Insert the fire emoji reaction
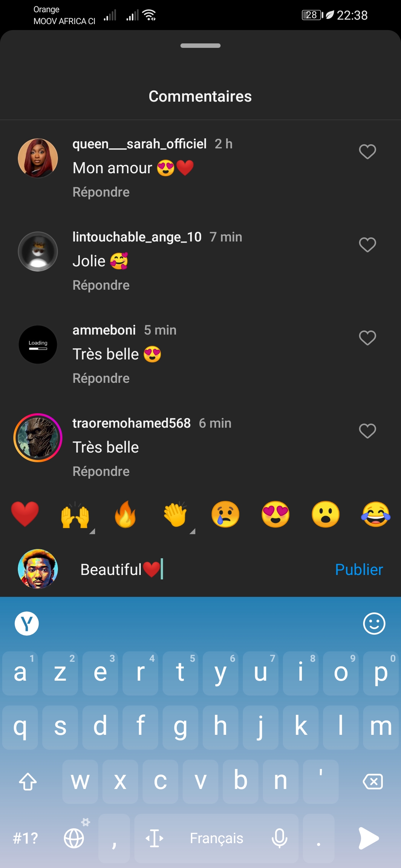 tap(125, 514)
